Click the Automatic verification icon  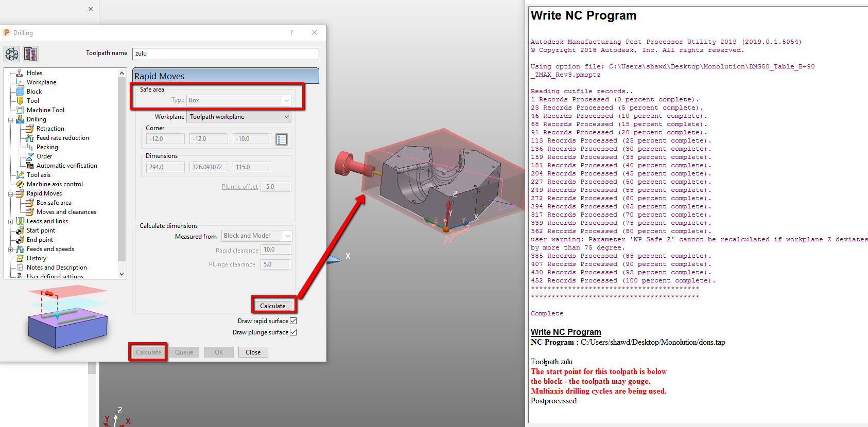tap(30, 166)
